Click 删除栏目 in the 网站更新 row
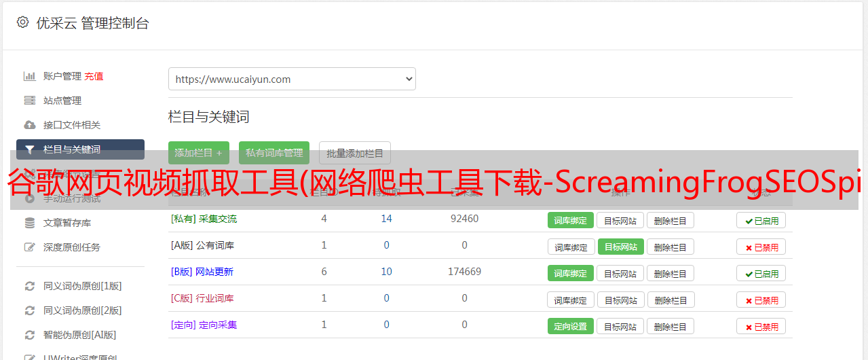This screenshot has height=360, width=868. tap(670, 273)
